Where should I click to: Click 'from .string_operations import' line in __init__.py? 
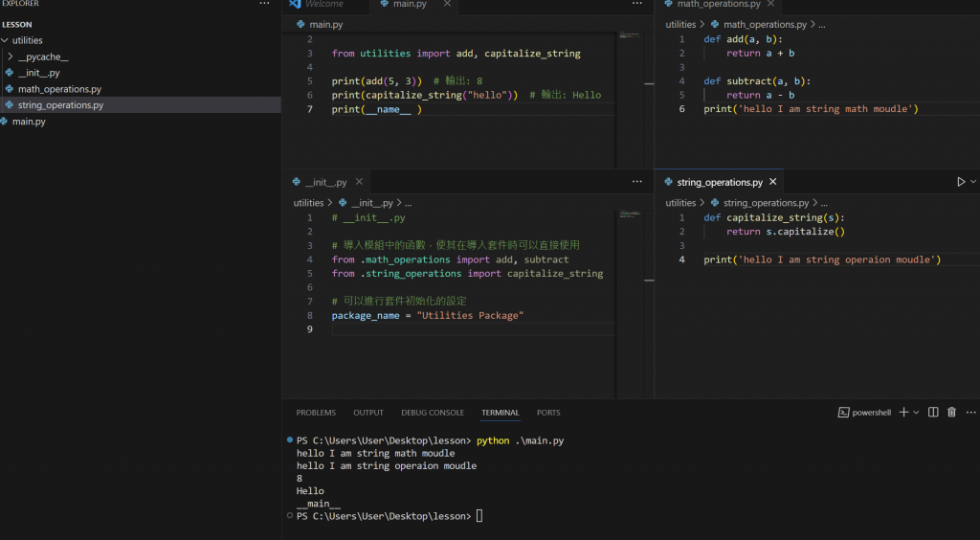coord(467,274)
